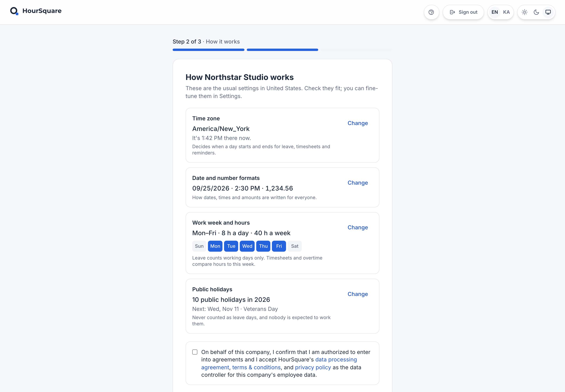Change Date and number formats

click(x=357, y=183)
